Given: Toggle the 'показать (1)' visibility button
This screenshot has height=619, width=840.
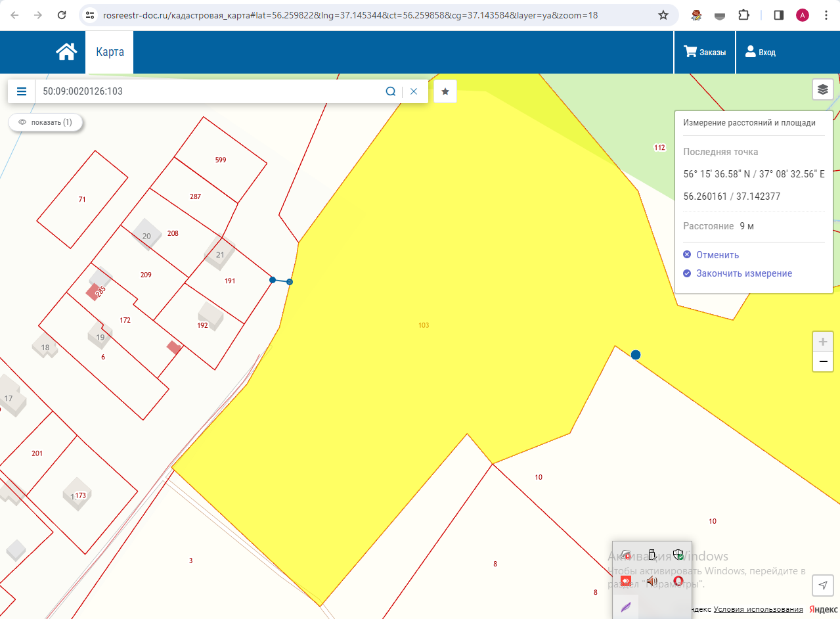Looking at the screenshot, I should point(45,122).
